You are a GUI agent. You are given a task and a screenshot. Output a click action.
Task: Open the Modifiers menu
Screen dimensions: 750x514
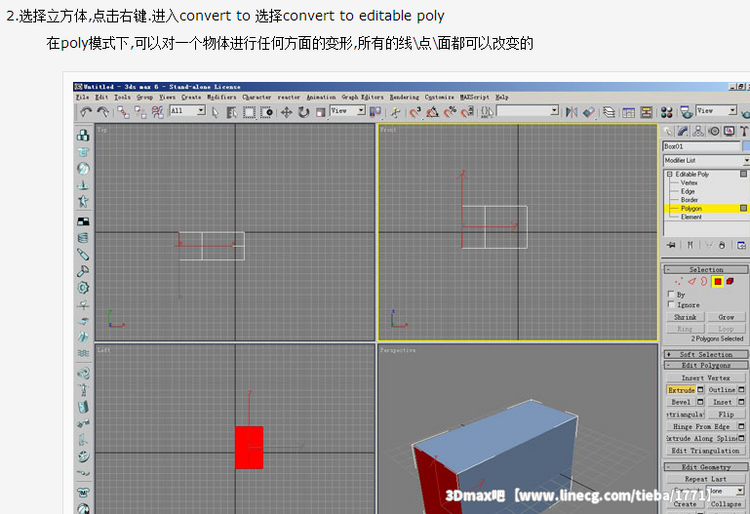click(x=221, y=97)
